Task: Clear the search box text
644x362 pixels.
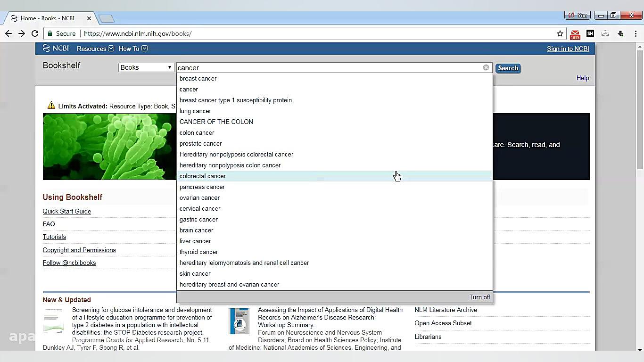Action: [486, 67]
